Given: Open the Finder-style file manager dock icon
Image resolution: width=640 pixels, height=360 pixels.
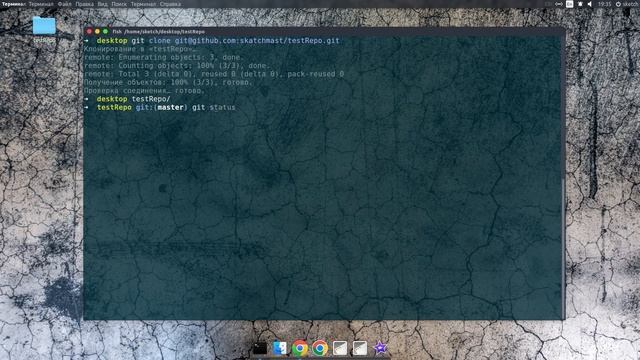Looking at the screenshot, I should tap(280, 348).
